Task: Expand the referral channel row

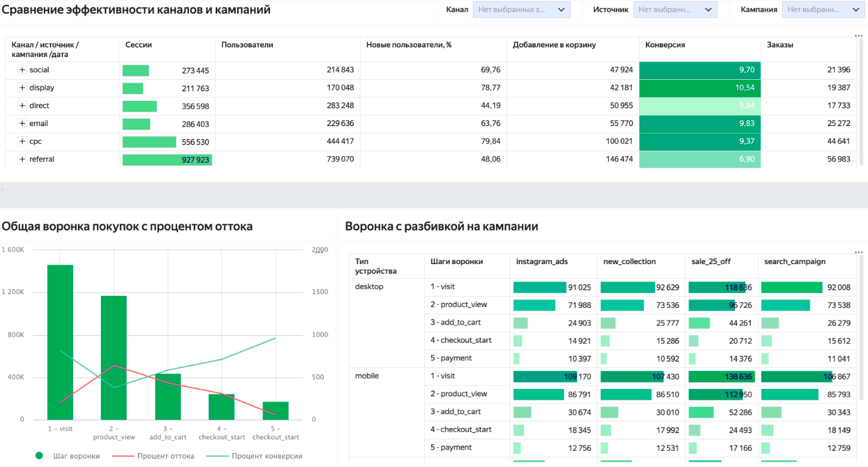Action: pos(22,159)
